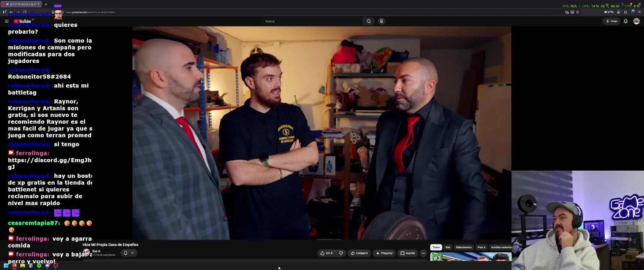The height and width of the screenshot is (270, 644).
Task: Open subscription notification bell dropdown
Action: coord(128,253)
